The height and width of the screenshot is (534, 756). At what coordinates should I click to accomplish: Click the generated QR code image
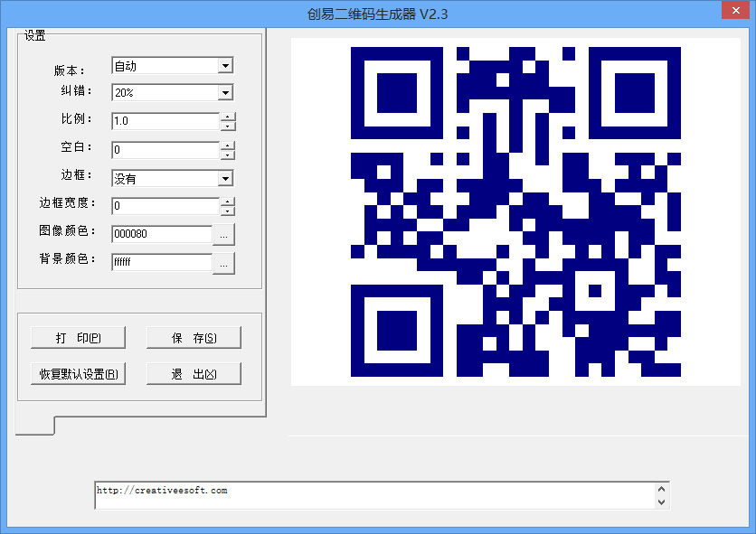click(515, 211)
